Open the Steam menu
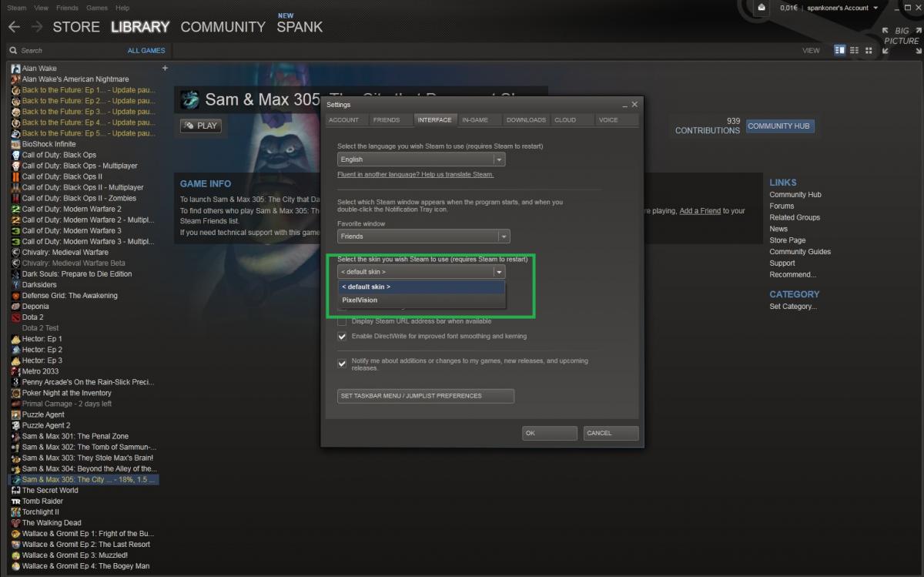Image resolution: width=924 pixels, height=577 pixels. 16,8
